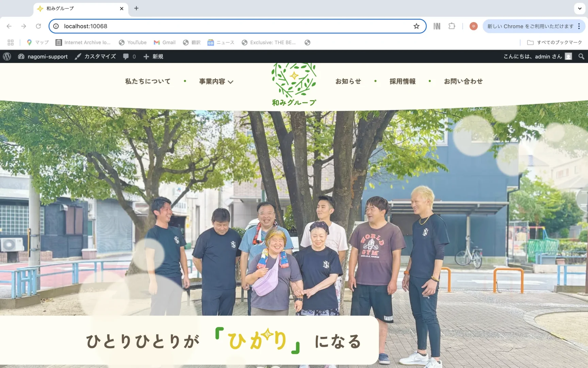The image size is (588, 368).
Task: Click the localhost:10068 address bar
Action: click(x=231, y=26)
